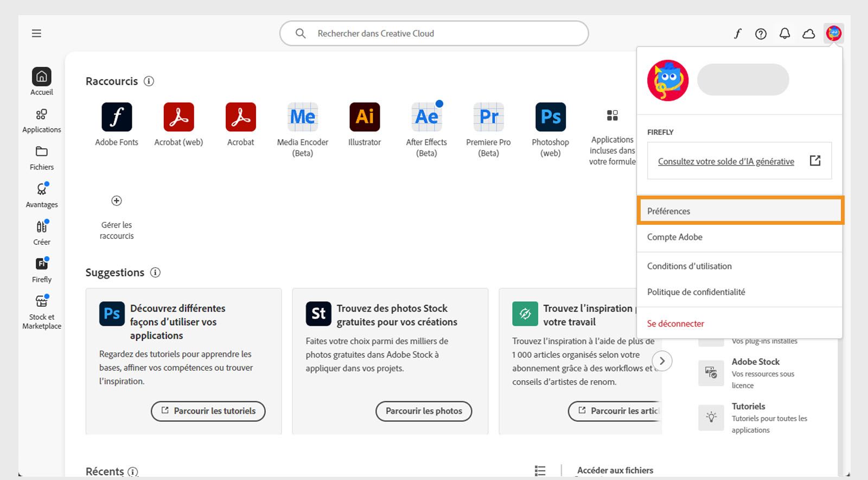The image size is (868, 480).
Task: Open Avantages in the sidebar
Action: pyautogui.click(x=42, y=195)
